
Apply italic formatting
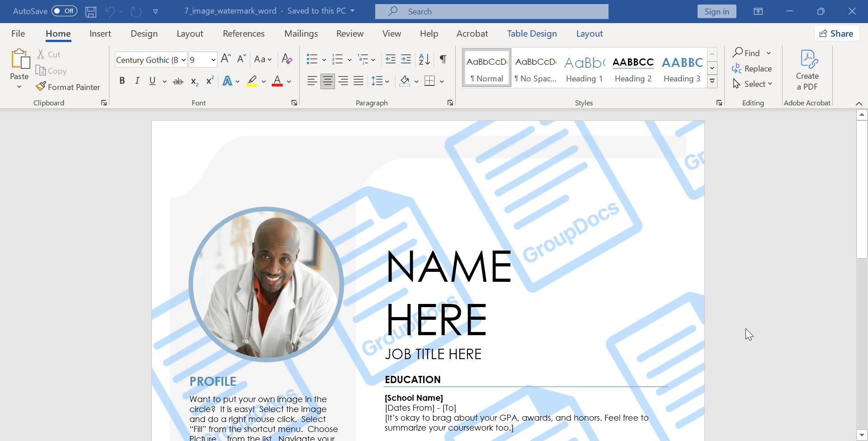pyautogui.click(x=137, y=81)
